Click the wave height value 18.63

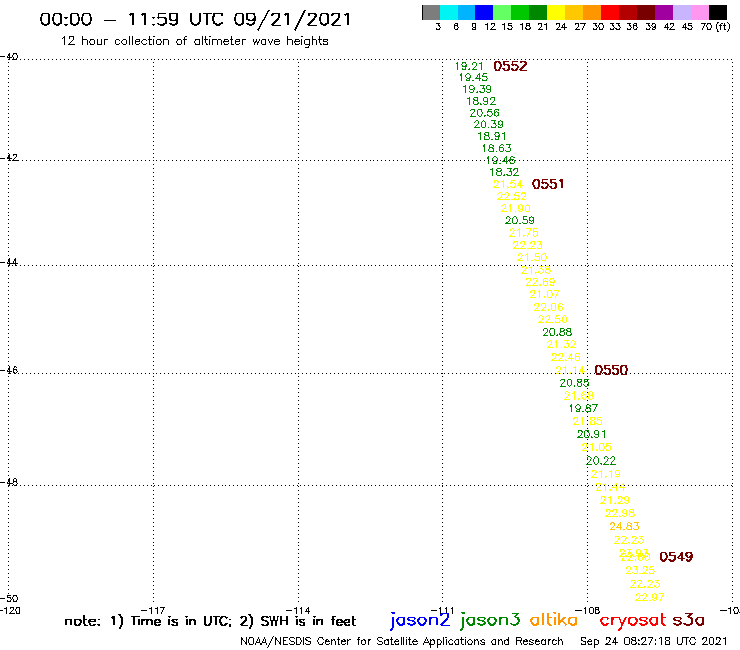pos(496,148)
